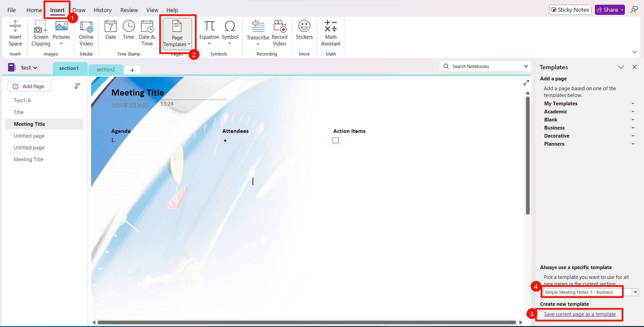Insert a Date stamp

click(110, 30)
